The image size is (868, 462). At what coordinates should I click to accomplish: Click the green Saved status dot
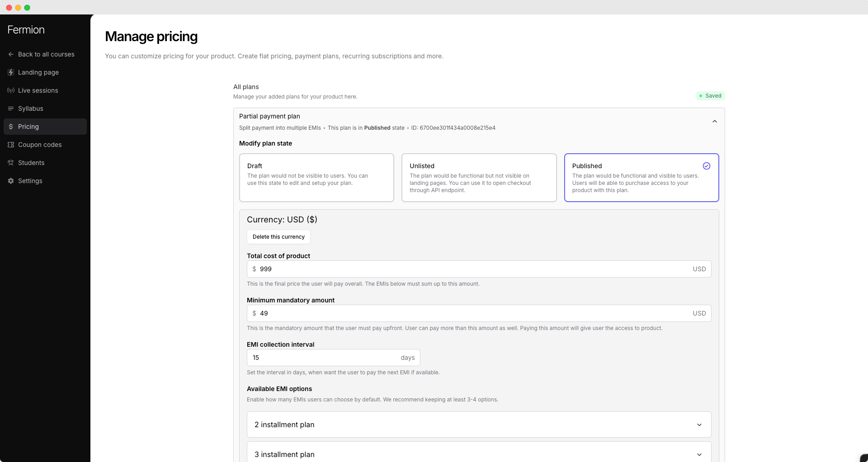point(701,95)
